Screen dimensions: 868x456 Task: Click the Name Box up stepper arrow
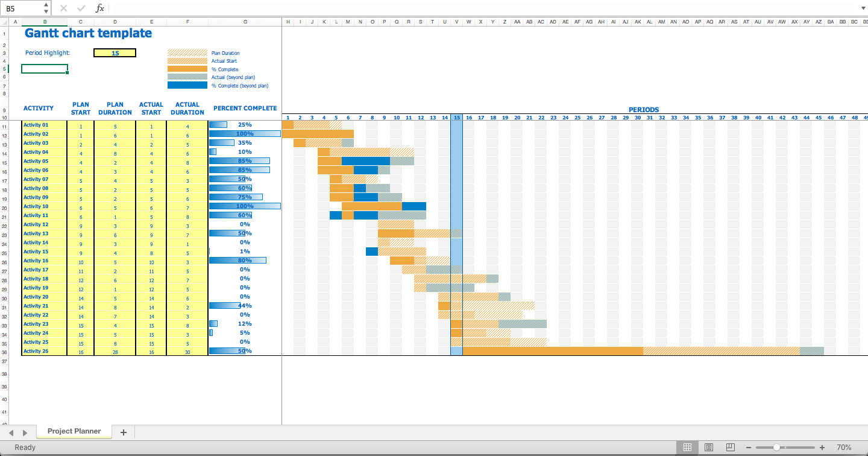46,5
